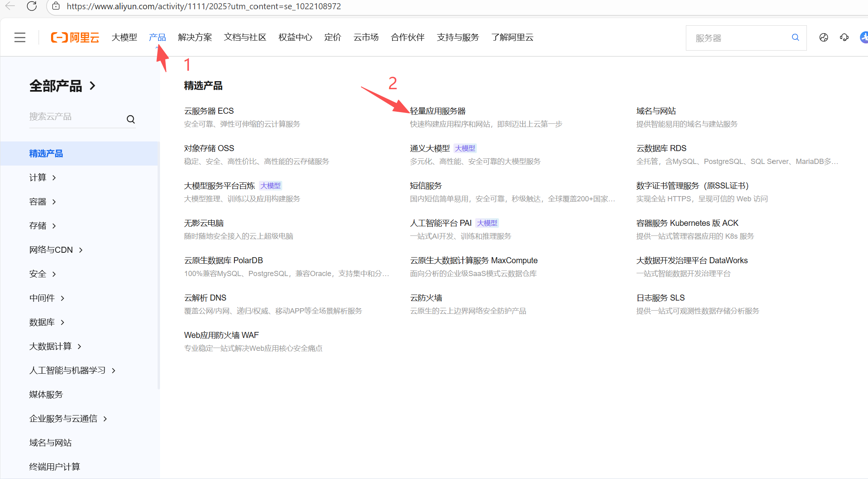The height and width of the screenshot is (479, 868).
Task: Open the 产品 menu in the top nav
Action: click(x=157, y=37)
